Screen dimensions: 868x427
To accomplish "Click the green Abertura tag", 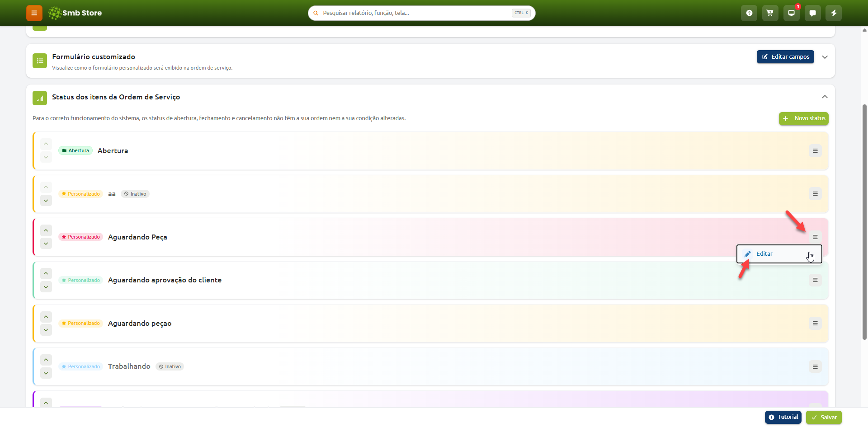I will pos(75,151).
